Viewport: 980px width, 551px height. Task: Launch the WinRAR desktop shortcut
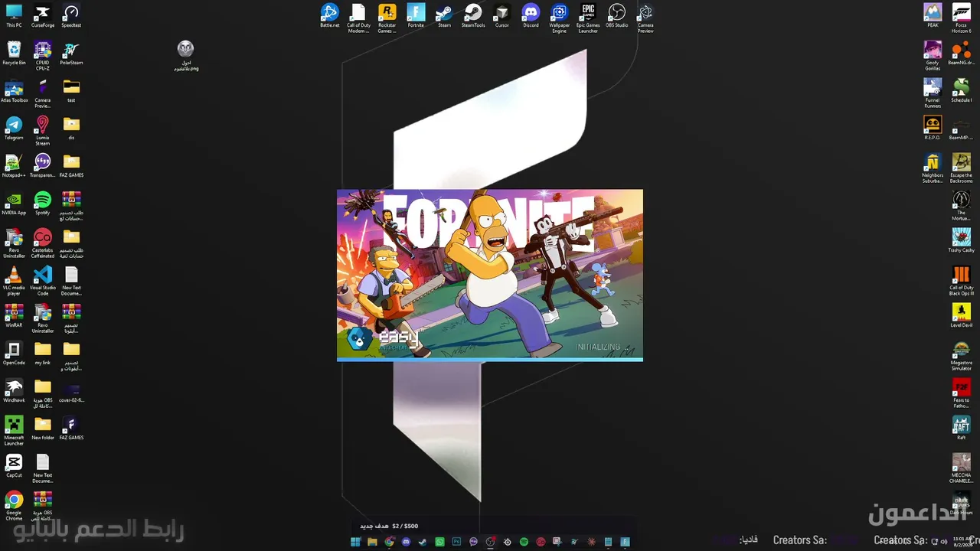(14, 316)
